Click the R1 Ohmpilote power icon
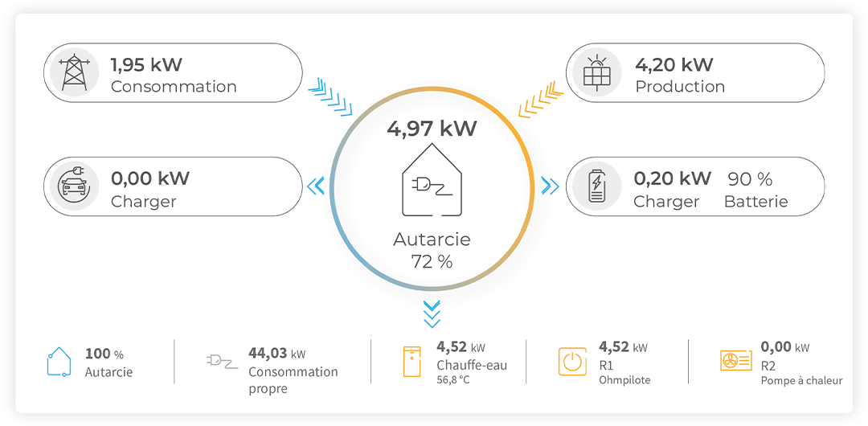Screen dimensions: 868x426 (x=572, y=362)
